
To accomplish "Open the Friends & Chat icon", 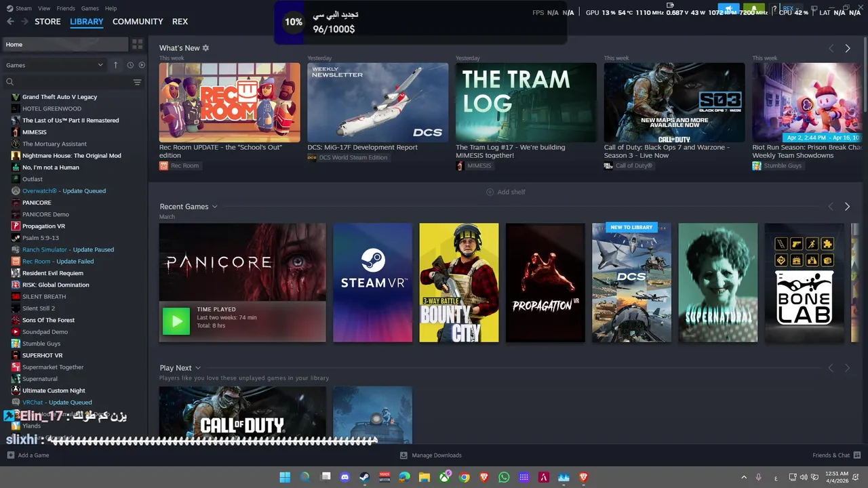I will click(857, 455).
